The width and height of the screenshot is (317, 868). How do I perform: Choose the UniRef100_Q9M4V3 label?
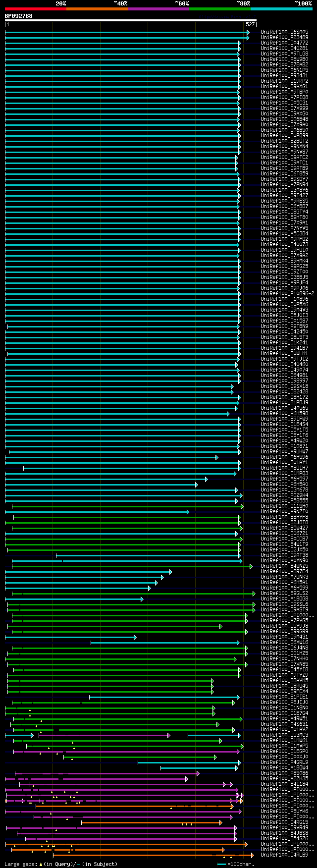click(284, 310)
